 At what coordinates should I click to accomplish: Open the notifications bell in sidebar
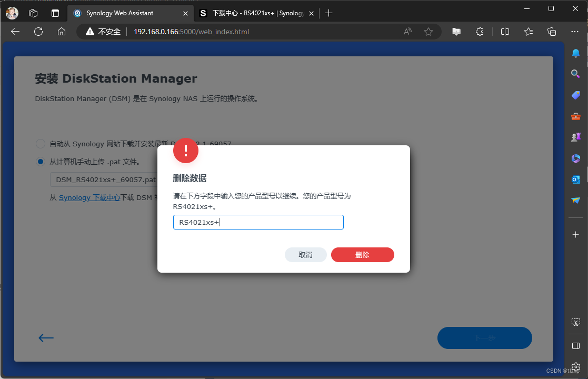[x=575, y=53]
